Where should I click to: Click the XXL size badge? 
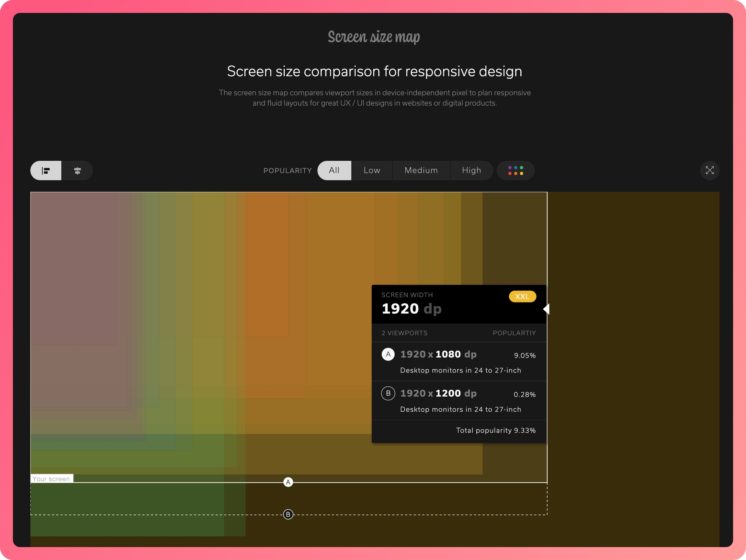tap(522, 297)
